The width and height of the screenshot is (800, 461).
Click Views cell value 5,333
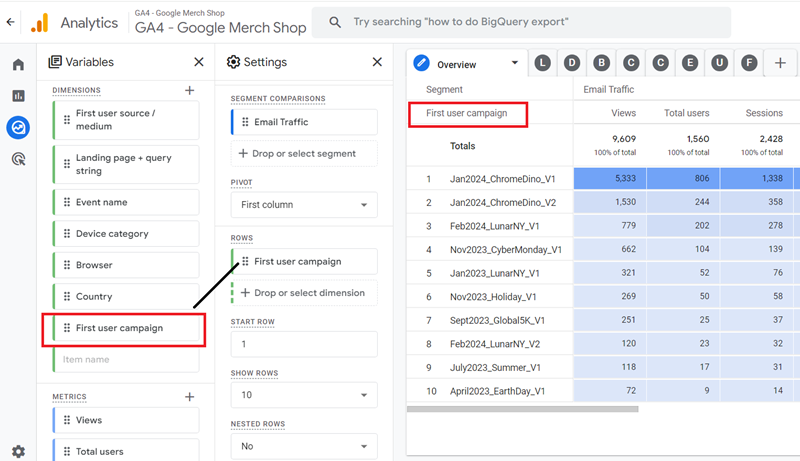(610, 178)
